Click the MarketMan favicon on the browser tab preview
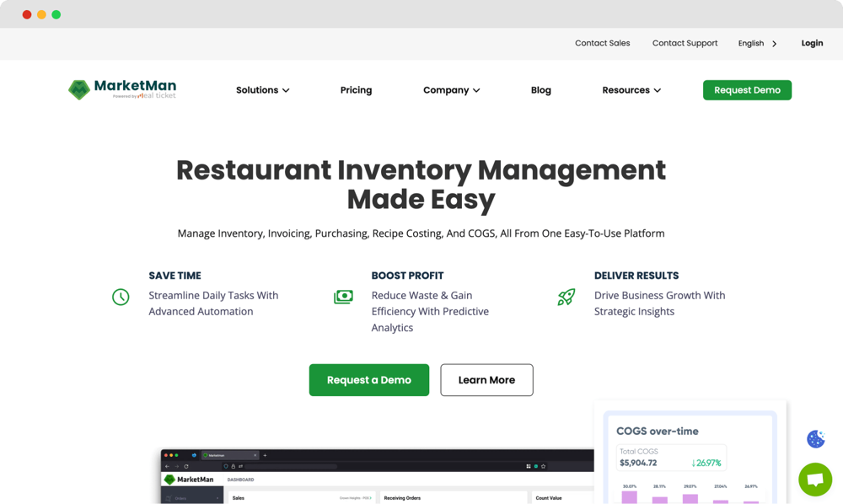This screenshot has width=843, height=504. pyautogui.click(x=206, y=454)
